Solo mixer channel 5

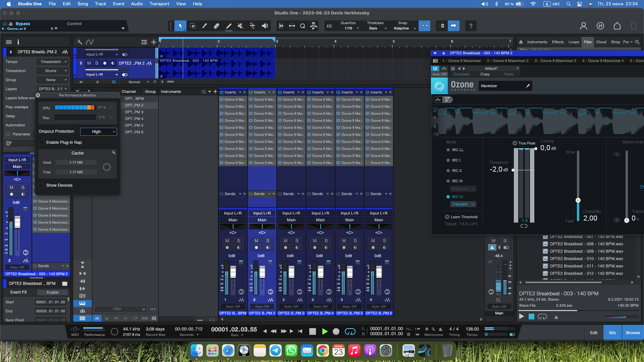pos(355,241)
